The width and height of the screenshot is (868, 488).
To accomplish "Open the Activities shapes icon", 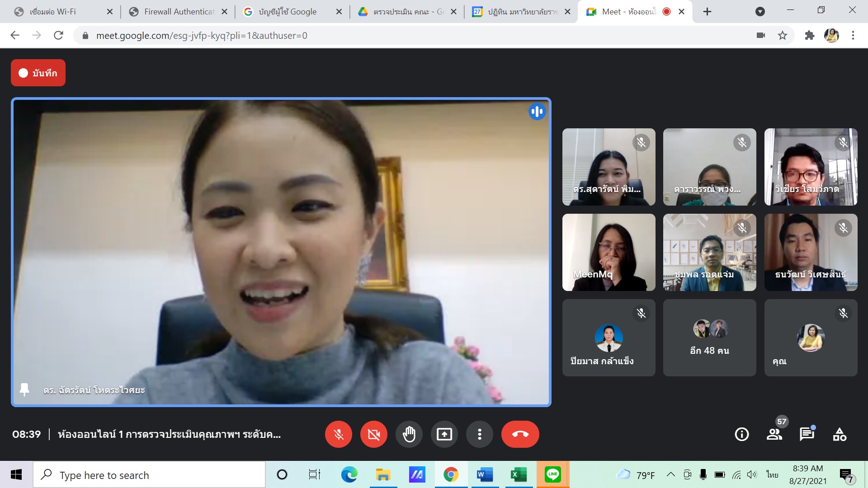I will pos(840,434).
